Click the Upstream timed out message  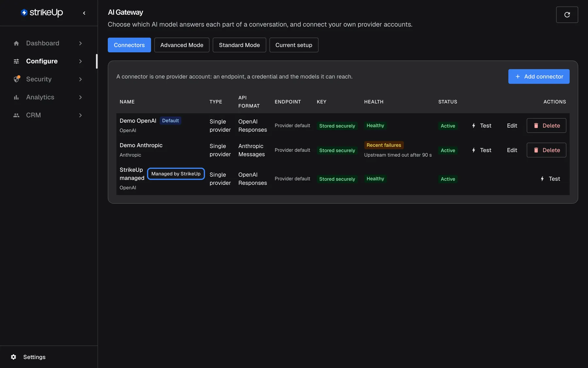click(398, 155)
